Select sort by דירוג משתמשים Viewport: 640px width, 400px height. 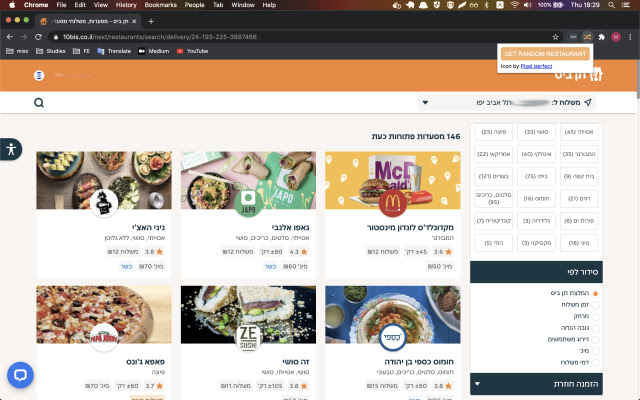596,340
